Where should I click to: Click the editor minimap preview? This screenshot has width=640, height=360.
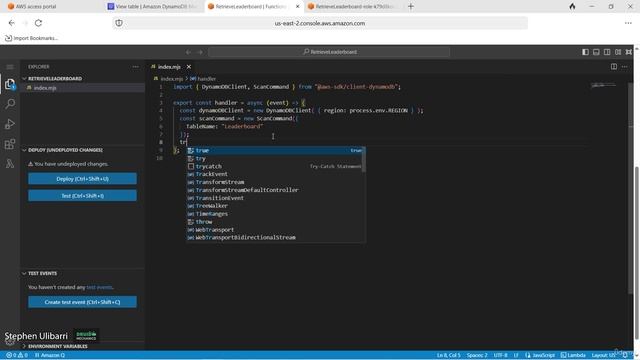point(603,85)
